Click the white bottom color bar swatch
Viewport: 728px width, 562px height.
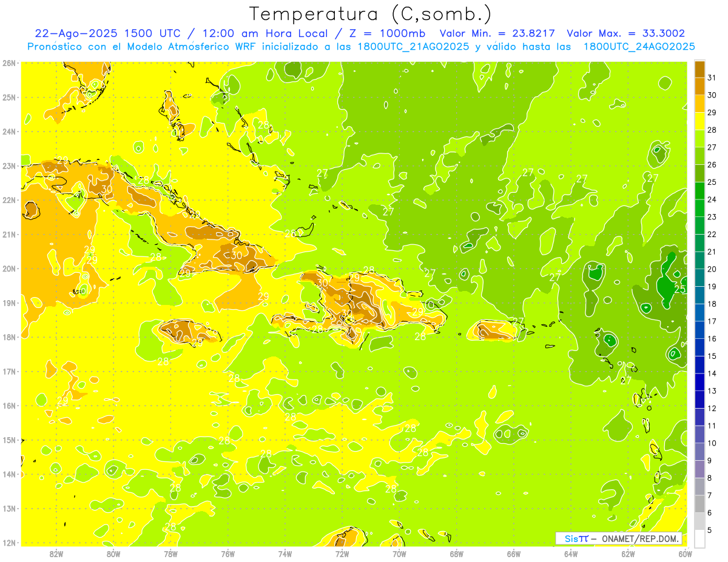pyautogui.click(x=699, y=538)
